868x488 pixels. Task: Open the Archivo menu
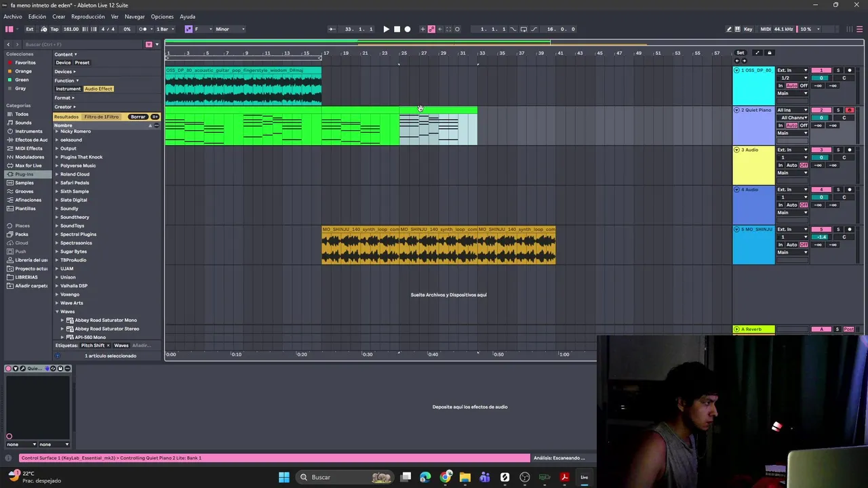coord(13,16)
